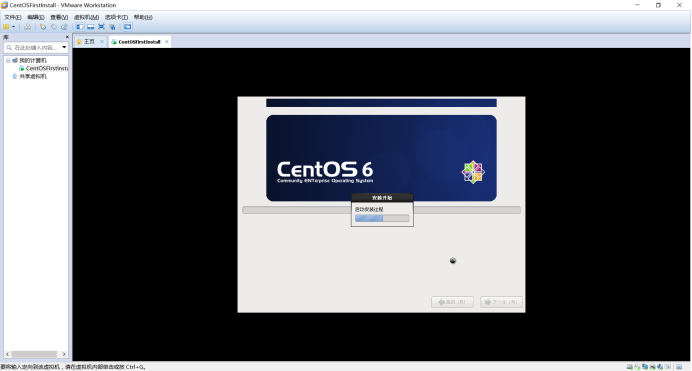692x371 pixels.
Task: Select 我的计算机 in the library tree
Action: 33,60
